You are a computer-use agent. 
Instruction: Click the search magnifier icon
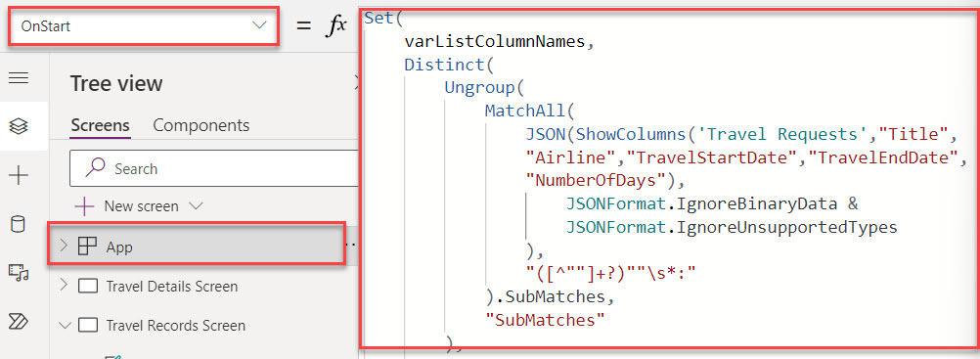95,167
